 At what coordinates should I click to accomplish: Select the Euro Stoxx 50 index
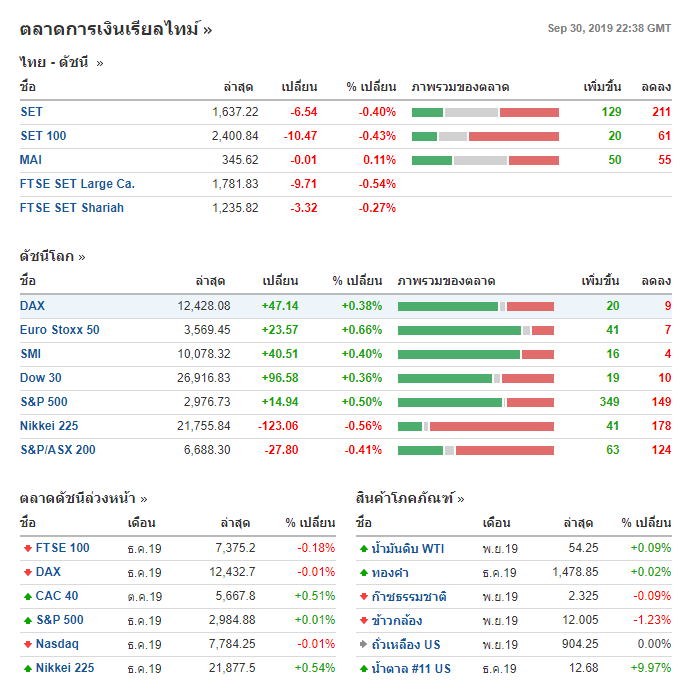pyautogui.click(x=60, y=330)
